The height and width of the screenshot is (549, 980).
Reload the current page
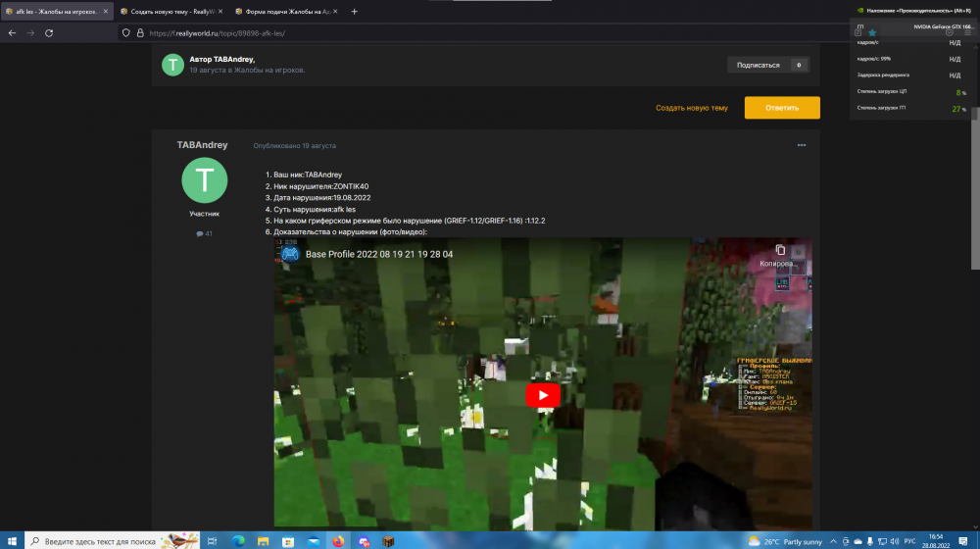coord(49,33)
